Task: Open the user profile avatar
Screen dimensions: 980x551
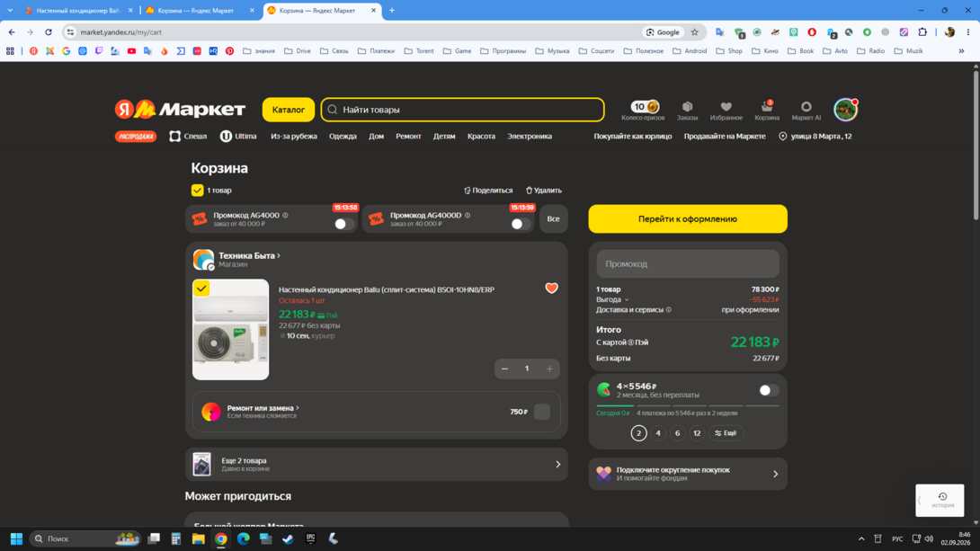Action: pyautogui.click(x=845, y=110)
